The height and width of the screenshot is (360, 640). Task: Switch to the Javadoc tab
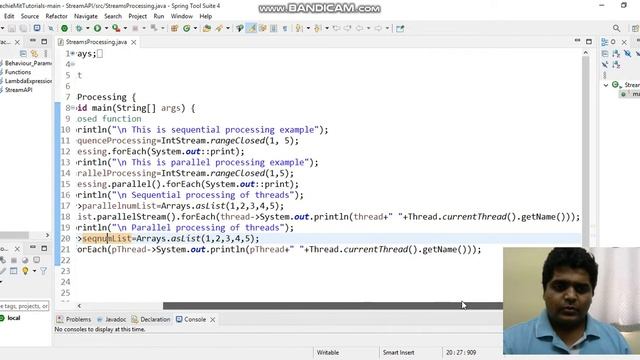click(x=111, y=320)
